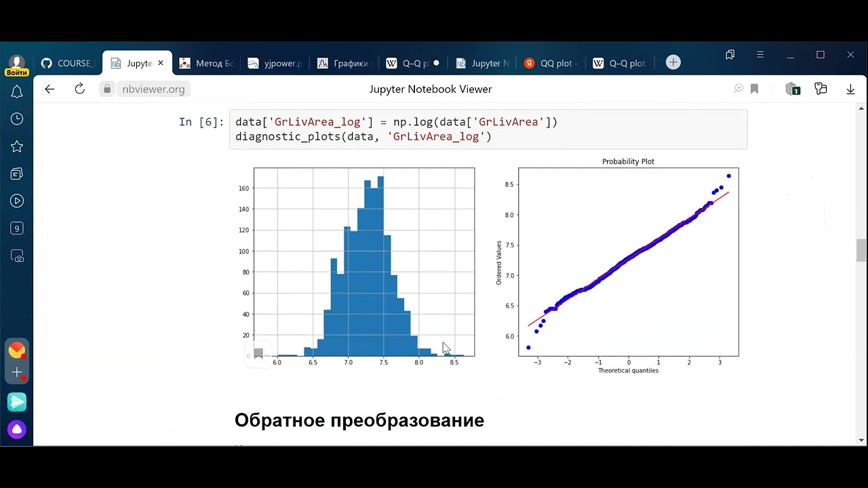This screenshot has width=868, height=488.
Task: Switch to the second Jupyter N tab
Action: click(x=482, y=63)
